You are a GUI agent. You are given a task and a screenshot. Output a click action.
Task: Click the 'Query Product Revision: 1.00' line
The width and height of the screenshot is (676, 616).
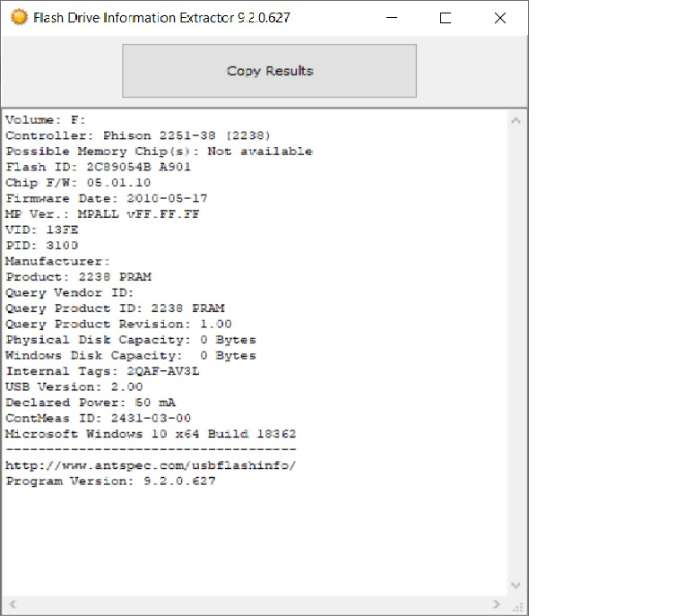point(118,324)
